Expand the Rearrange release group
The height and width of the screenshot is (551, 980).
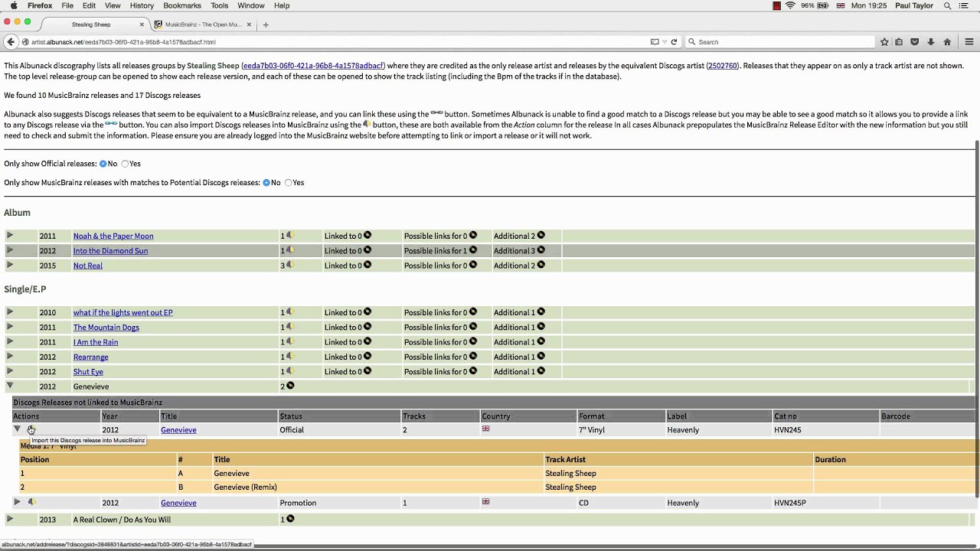pos(10,356)
